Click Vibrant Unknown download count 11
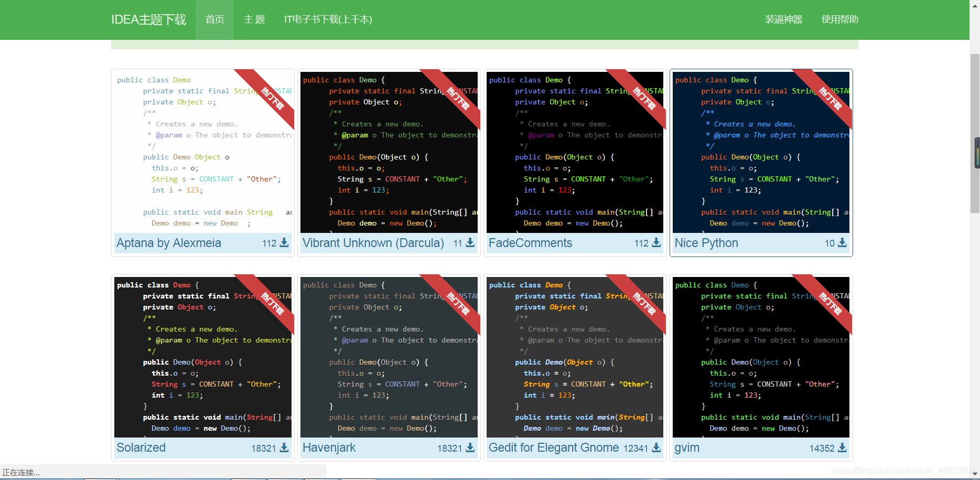Image resolution: width=980 pixels, height=480 pixels. click(x=458, y=243)
